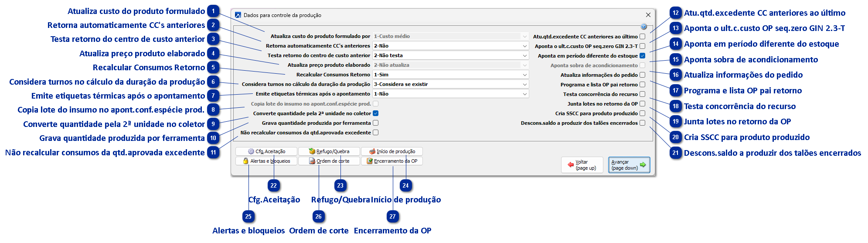Tick Cria SSCC para produto produzido
868x243 pixels.
click(x=642, y=113)
